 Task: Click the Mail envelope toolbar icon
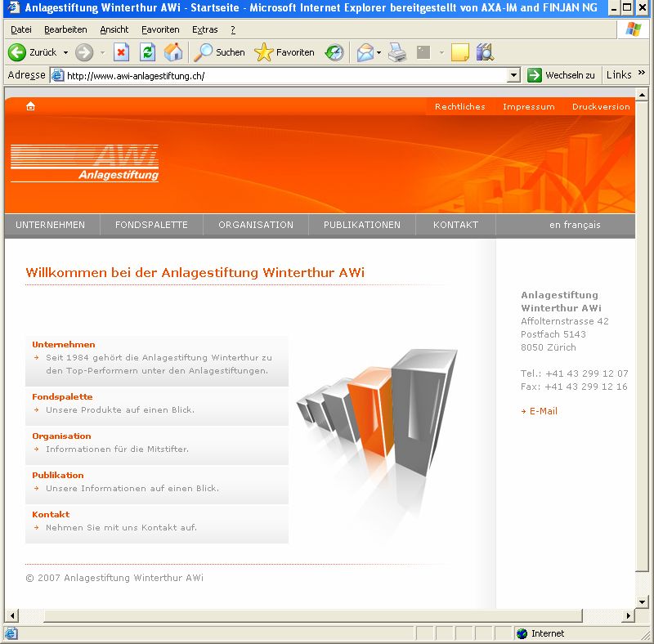365,52
